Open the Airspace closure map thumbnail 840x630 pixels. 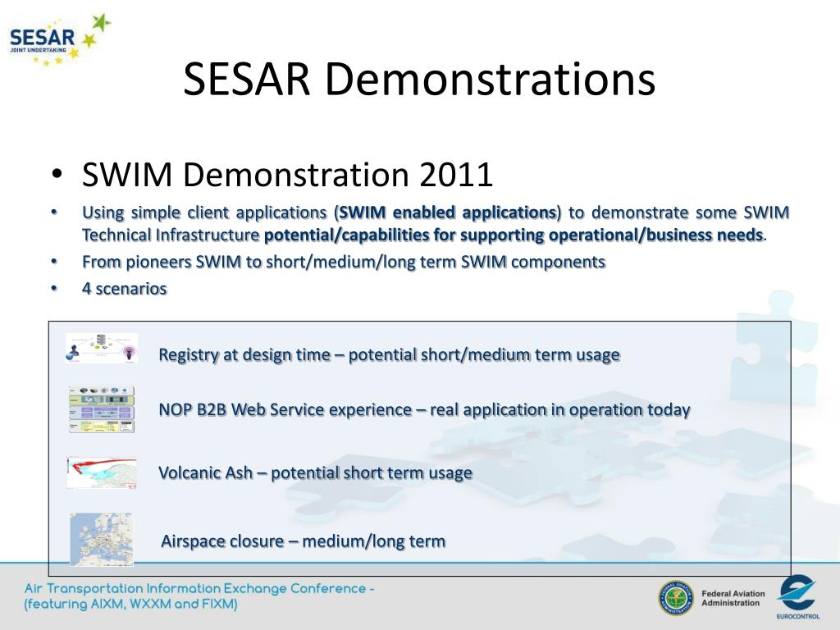tap(102, 540)
